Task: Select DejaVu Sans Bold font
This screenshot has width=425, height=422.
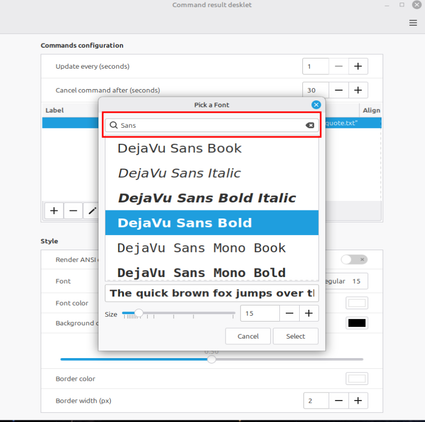Action: (x=212, y=223)
